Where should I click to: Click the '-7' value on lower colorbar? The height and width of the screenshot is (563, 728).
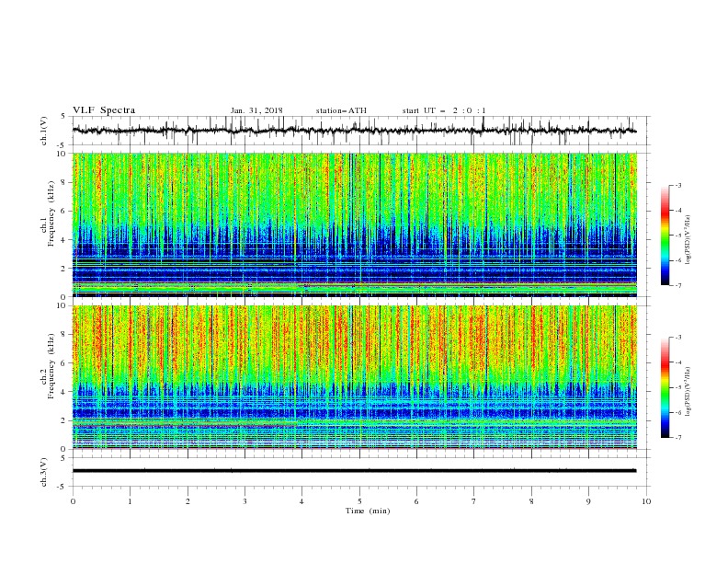click(677, 438)
